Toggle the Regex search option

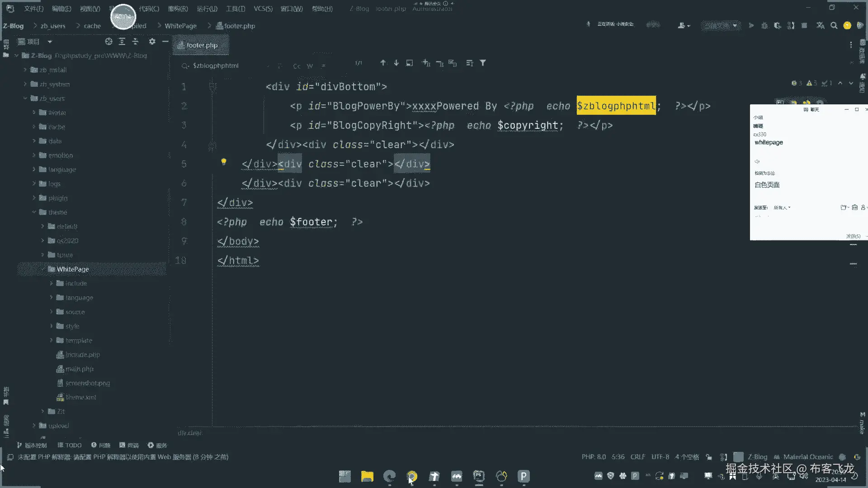tap(323, 66)
